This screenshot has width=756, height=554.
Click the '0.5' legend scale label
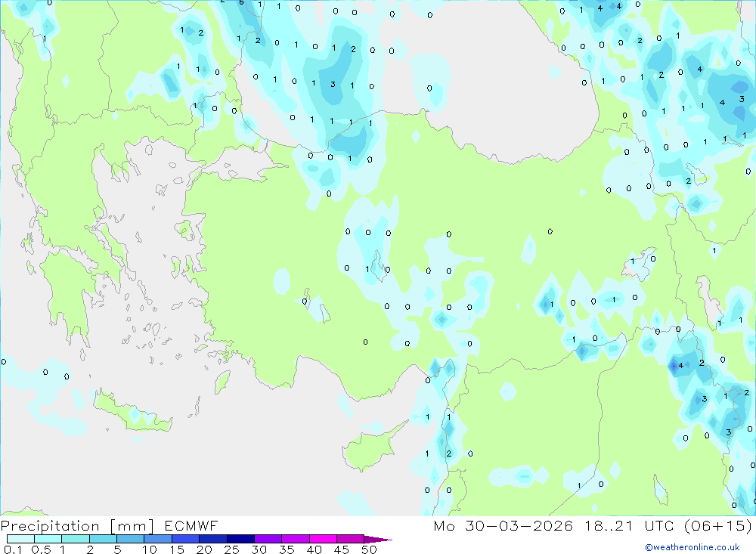pyautogui.click(x=41, y=549)
